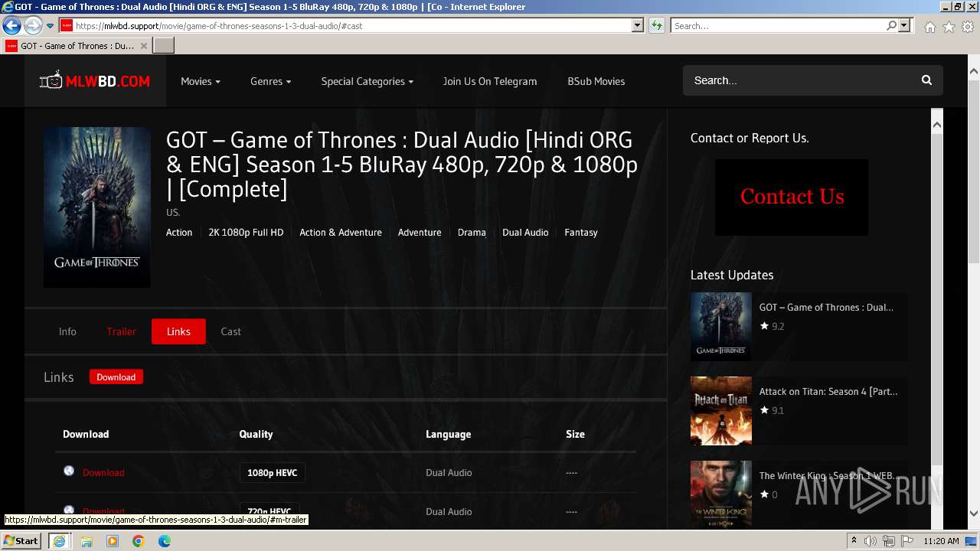
Task: Open the 2K 1080p Full HD tag
Action: point(246,233)
